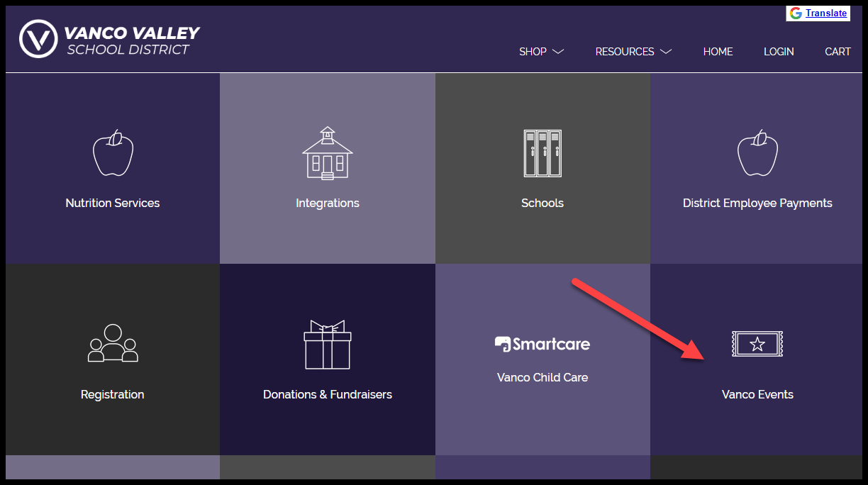Click the Vanco Events label
Image resolution: width=868 pixels, height=485 pixels.
(x=757, y=395)
